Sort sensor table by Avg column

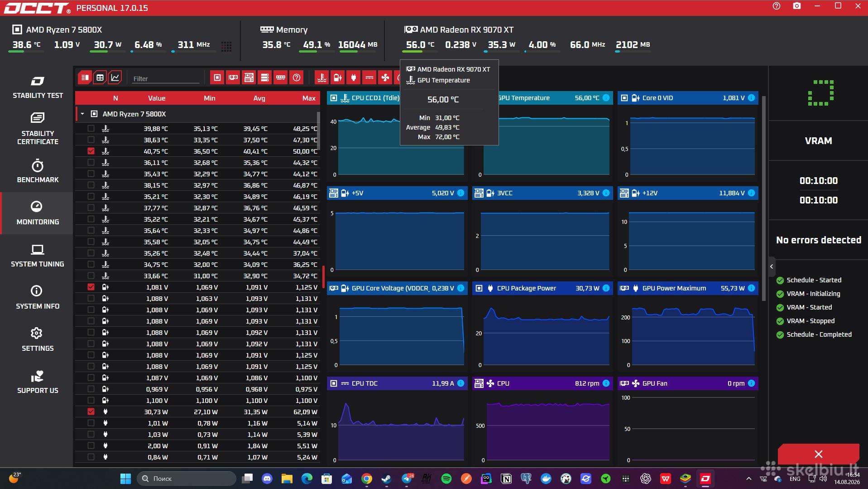(259, 98)
